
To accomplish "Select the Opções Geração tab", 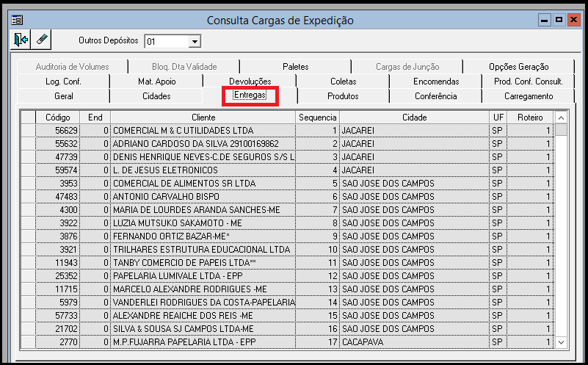I will tap(518, 67).
